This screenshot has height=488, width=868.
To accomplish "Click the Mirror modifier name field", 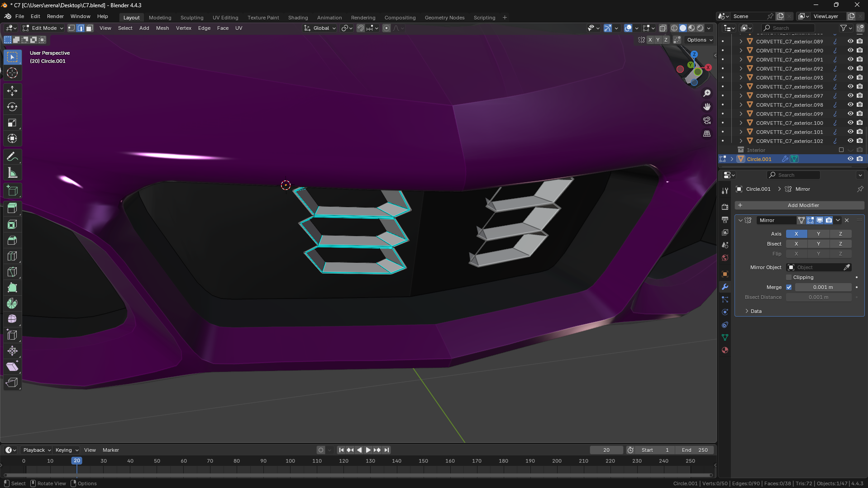I will pos(776,220).
